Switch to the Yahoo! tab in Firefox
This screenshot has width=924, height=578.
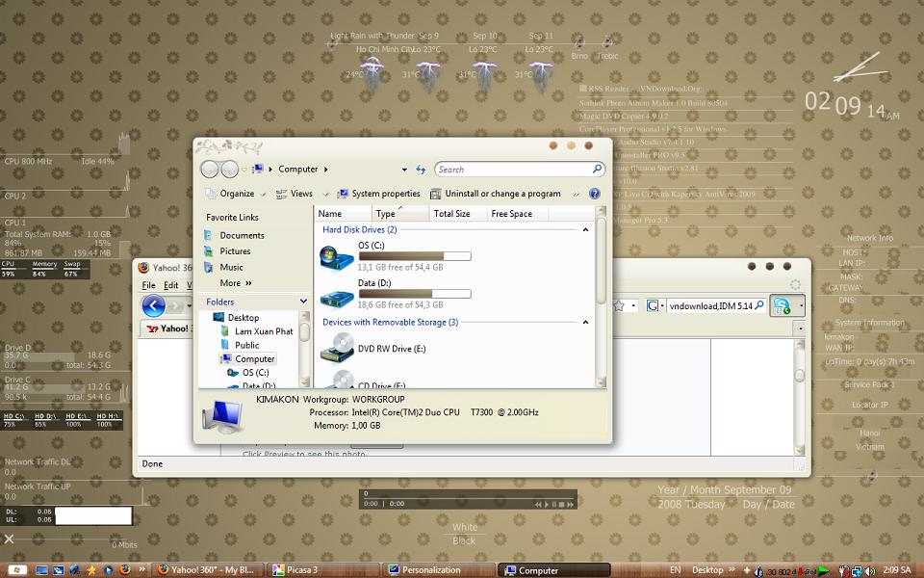pyautogui.click(x=167, y=328)
